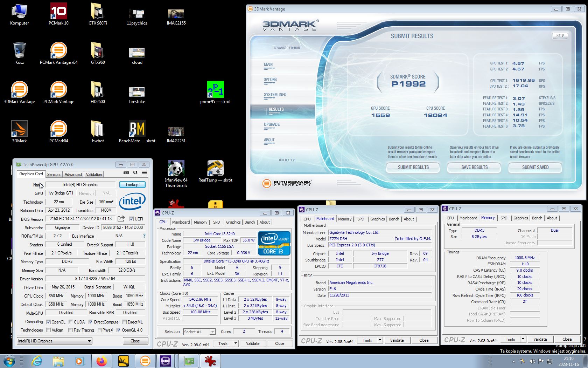Click the volume icon in system tray
This screenshot has height=368, width=588.
[532, 361]
